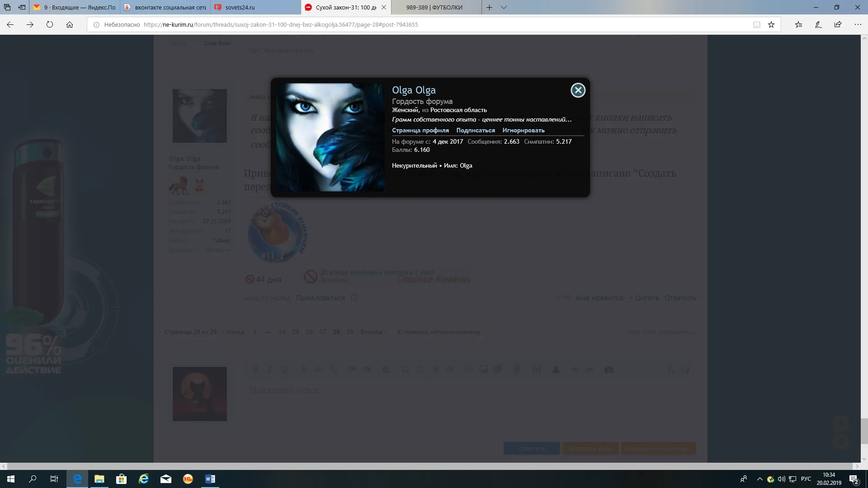This screenshot has width=868, height=488.
Task: Open Word from the taskbar
Action: click(210, 479)
